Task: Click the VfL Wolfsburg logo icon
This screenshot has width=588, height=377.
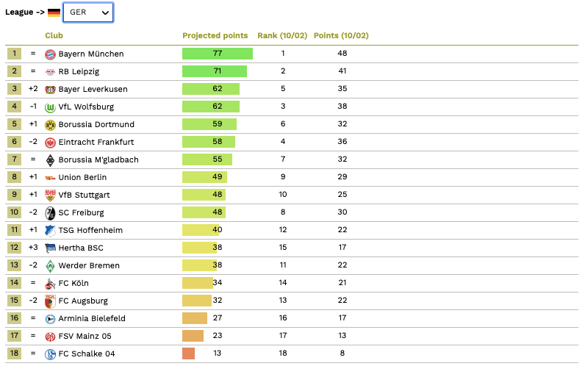Action: pyautogui.click(x=50, y=107)
